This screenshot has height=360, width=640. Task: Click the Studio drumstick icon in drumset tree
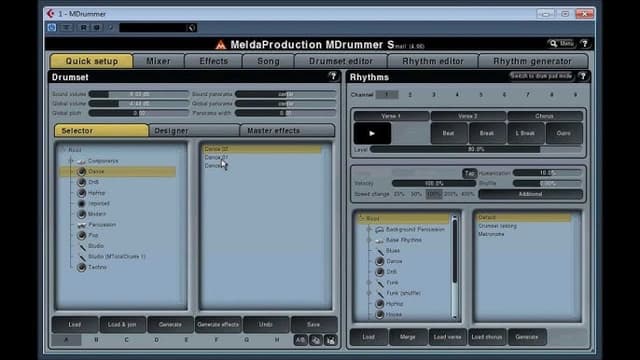(x=82, y=246)
